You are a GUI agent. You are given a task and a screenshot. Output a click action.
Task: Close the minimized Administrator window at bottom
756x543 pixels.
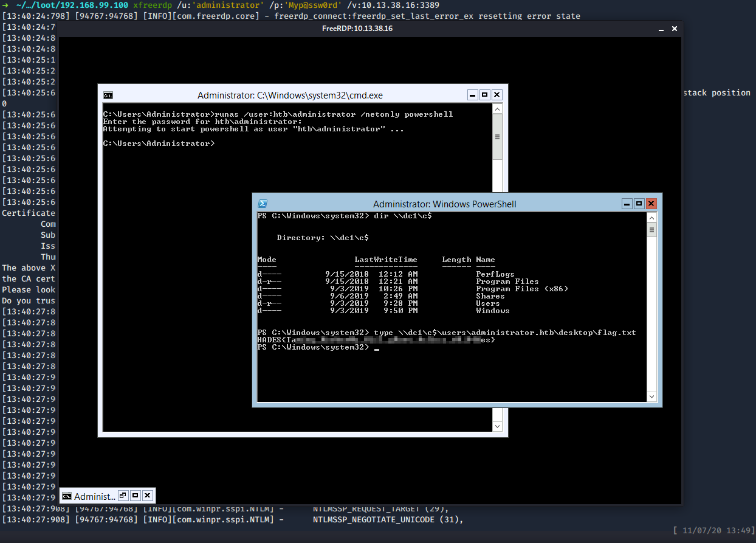148,496
